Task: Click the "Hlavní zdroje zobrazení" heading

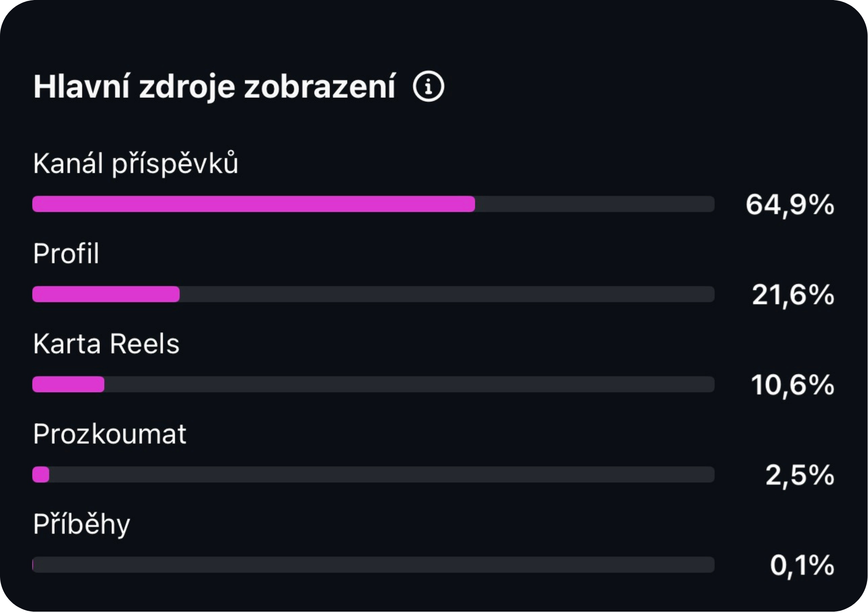Action: click(214, 86)
